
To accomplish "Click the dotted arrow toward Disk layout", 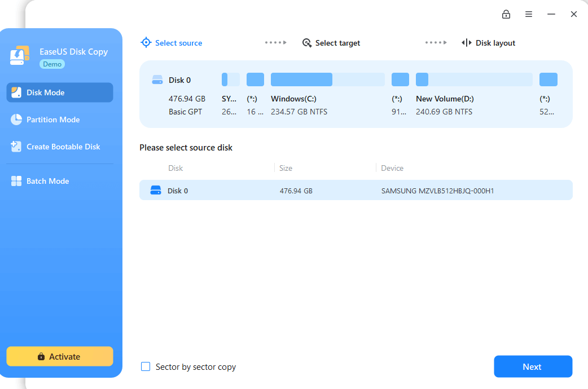I will pyautogui.click(x=435, y=42).
